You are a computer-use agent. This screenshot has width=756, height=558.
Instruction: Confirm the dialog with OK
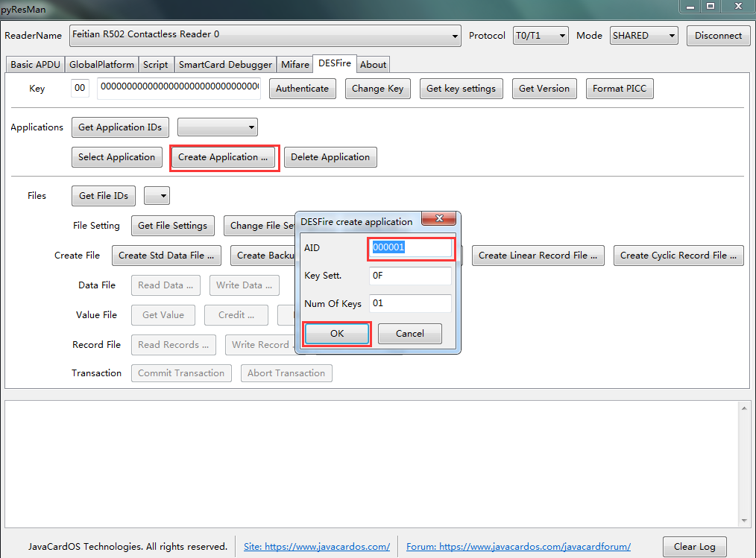337,334
